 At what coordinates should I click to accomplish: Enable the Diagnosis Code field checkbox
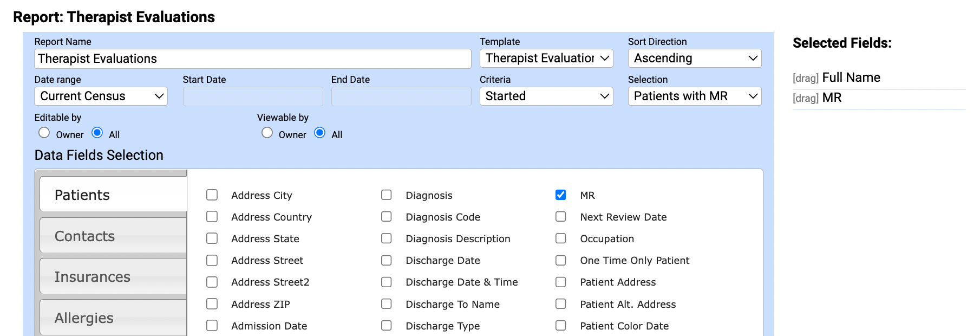coord(386,217)
